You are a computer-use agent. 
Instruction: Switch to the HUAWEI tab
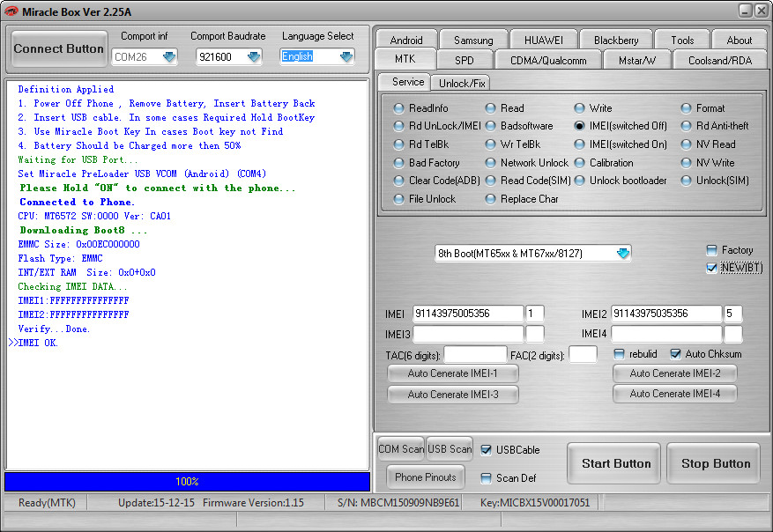[x=543, y=40]
